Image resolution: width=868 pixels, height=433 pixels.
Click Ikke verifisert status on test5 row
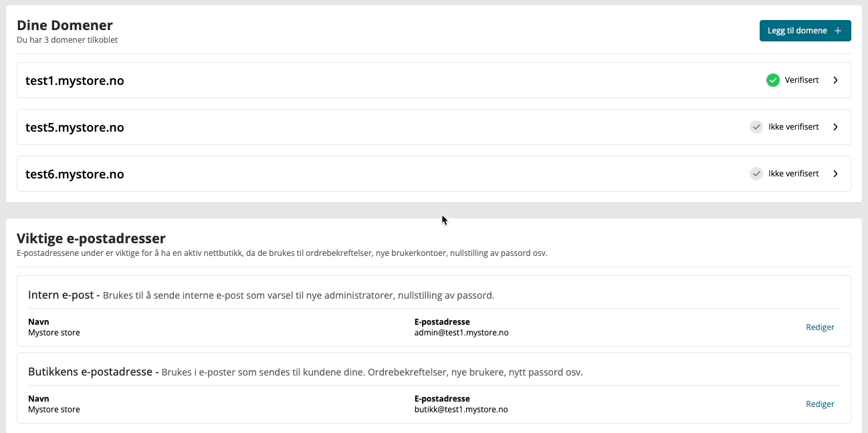coord(794,127)
